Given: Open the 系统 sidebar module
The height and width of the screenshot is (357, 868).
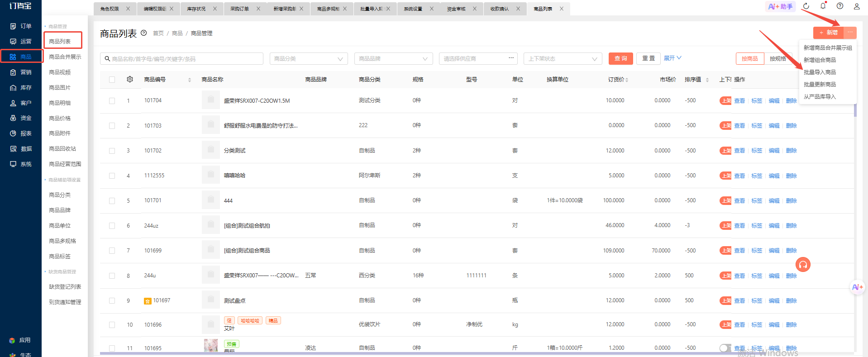Looking at the screenshot, I should tap(21, 164).
